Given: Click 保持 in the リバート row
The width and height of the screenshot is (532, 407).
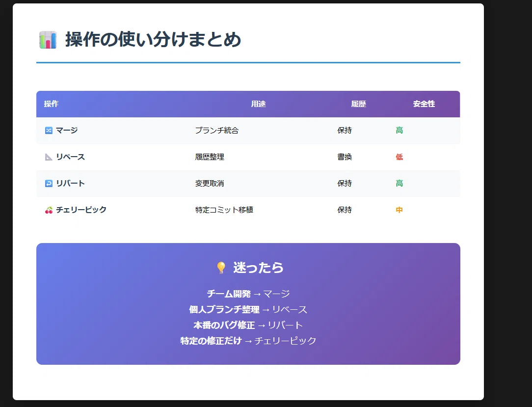Looking at the screenshot, I should point(345,183).
